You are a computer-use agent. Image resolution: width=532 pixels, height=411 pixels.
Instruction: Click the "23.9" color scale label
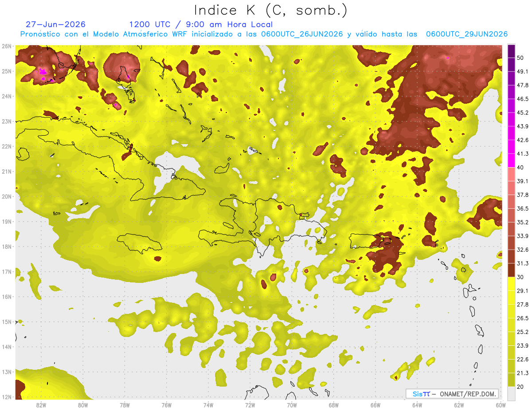tap(522, 346)
